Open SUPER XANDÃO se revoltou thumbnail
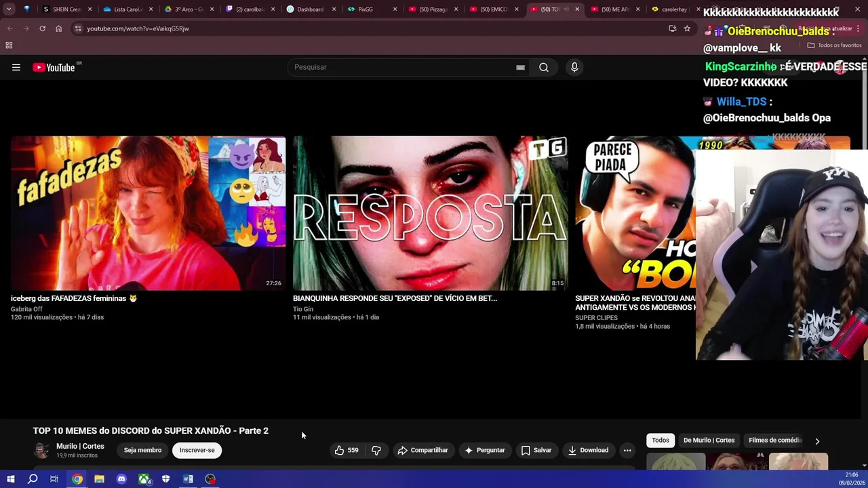The image size is (868, 488). [635, 213]
